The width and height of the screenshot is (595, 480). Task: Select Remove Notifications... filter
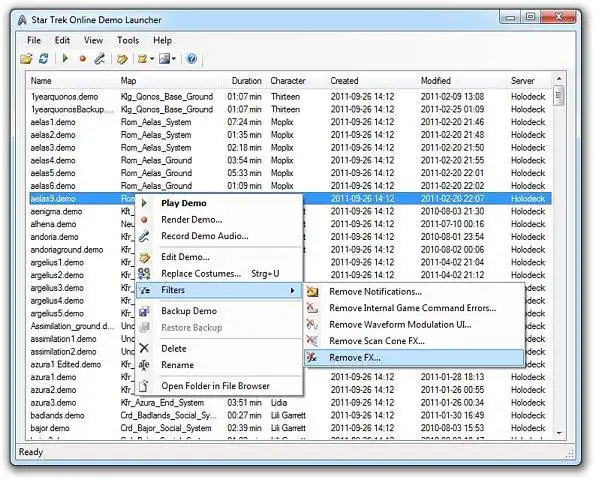coord(414,291)
